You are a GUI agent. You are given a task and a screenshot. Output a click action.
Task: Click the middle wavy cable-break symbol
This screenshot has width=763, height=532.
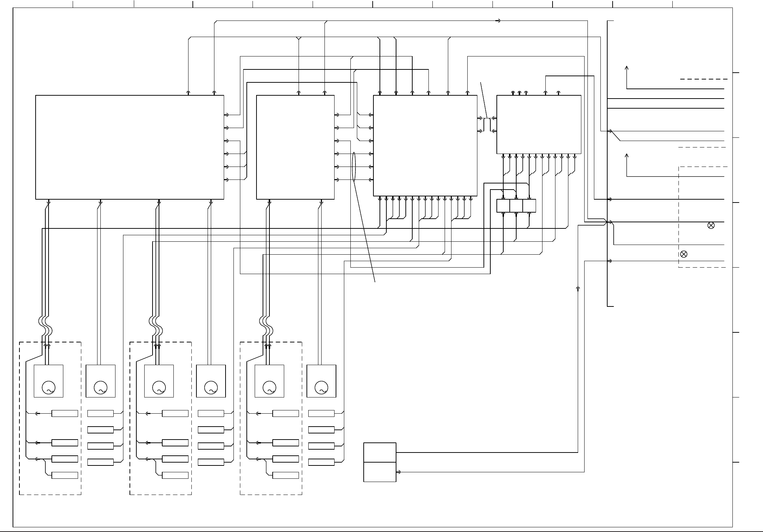point(156,326)
